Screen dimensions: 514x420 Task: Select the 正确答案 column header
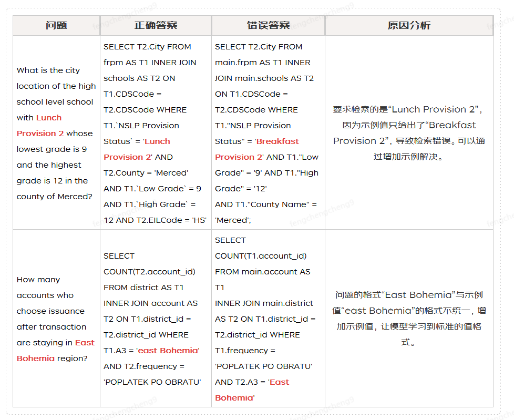pos(156,25)
